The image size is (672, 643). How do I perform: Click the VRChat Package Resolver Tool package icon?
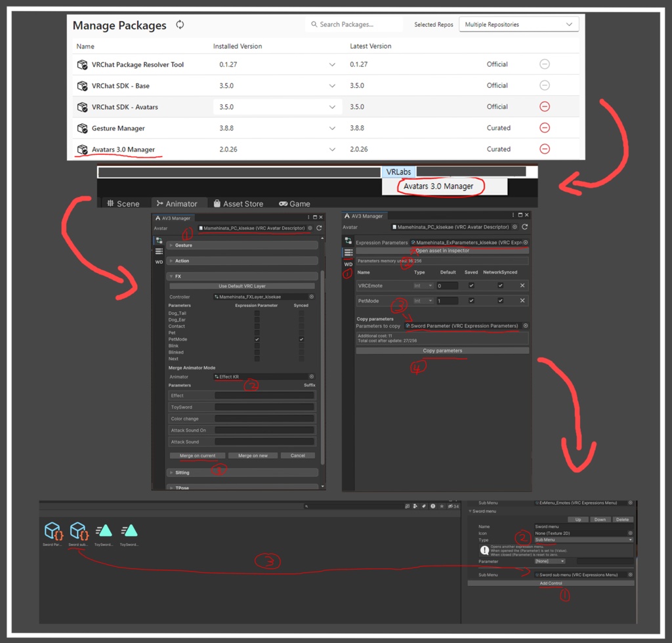[82, 65]
